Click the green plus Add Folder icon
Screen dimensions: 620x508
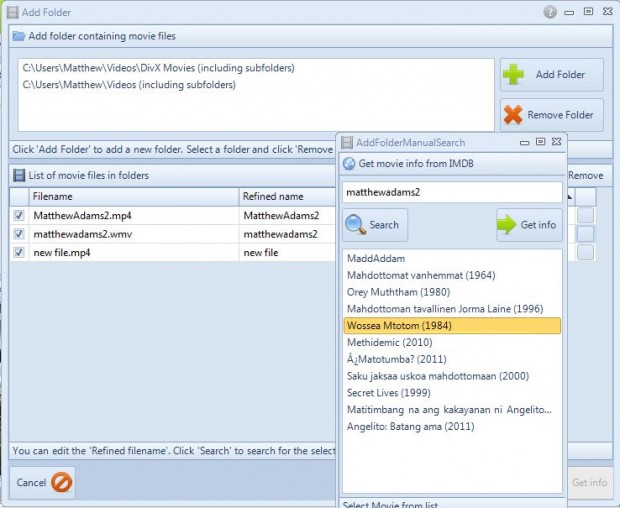(x=514, y=75)
